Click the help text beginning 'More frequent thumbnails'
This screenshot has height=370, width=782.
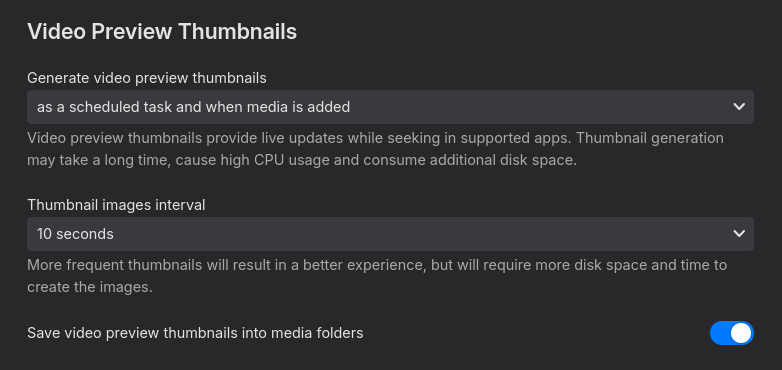[x=377, y=276]
